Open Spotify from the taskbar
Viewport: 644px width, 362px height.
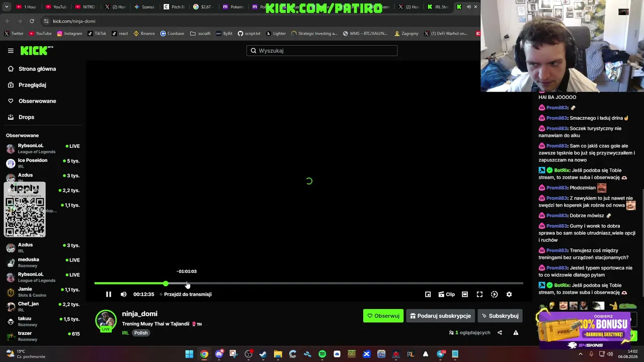pyautogui.click(x=322, y=354)
